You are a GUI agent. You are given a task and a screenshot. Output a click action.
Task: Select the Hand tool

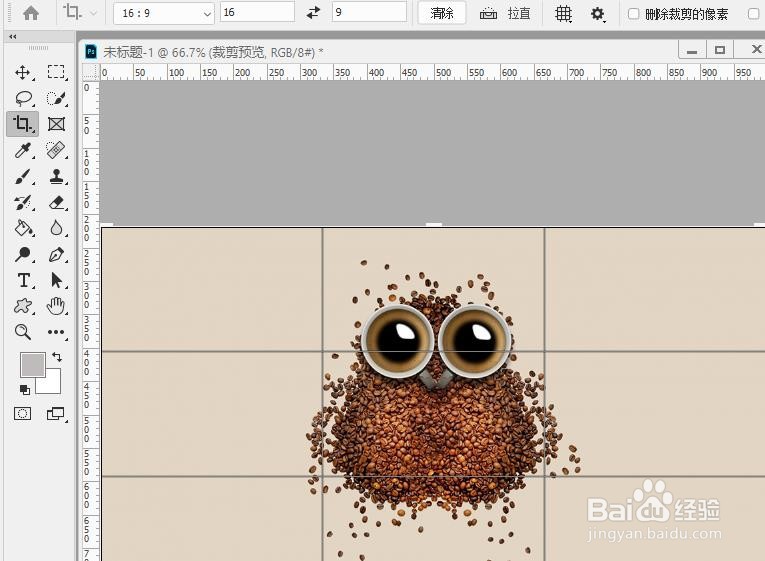pyautogui.click(x=56, y=306)
